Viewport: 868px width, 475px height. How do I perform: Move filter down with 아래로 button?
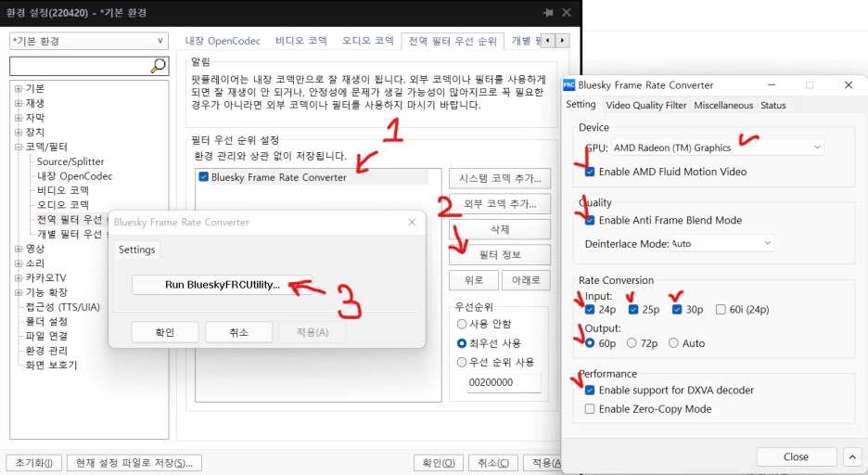[526, 280]
